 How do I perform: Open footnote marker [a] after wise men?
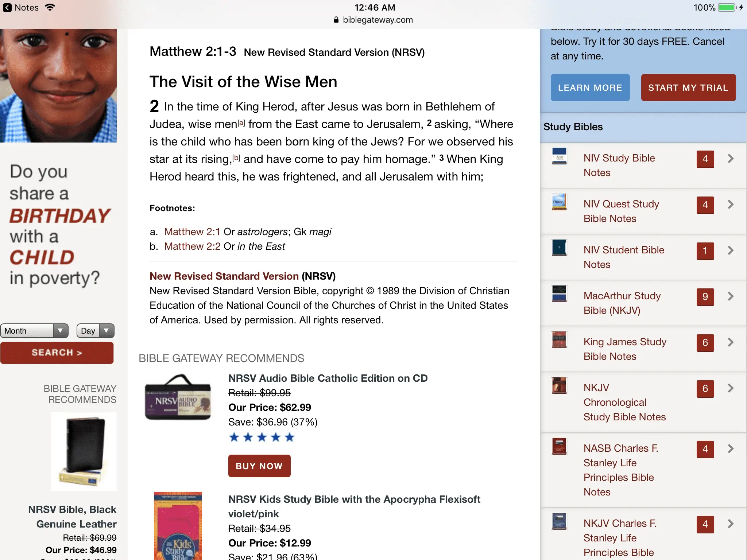click(x=241, y=123)
